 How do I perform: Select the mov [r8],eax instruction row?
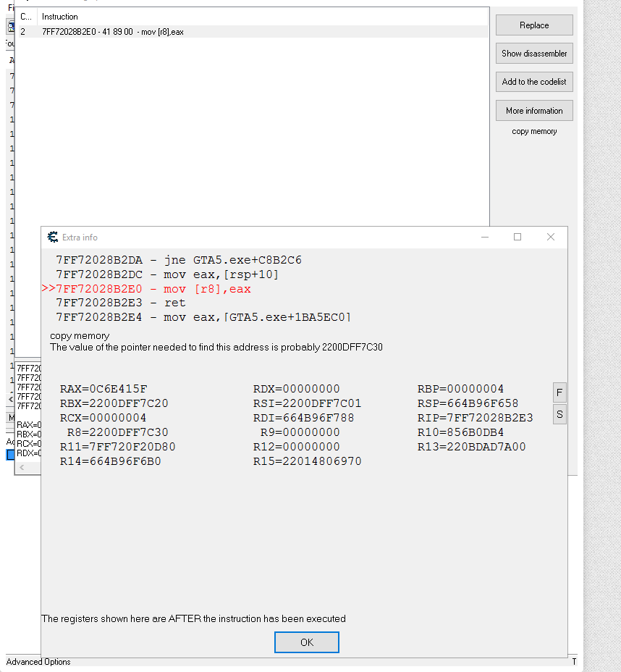[x=253, y=32]
